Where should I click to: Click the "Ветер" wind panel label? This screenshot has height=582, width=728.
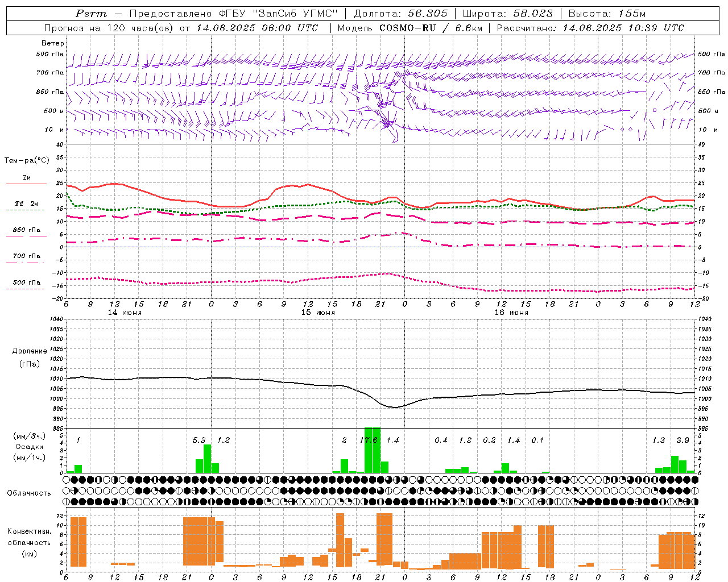pos(53,43)
